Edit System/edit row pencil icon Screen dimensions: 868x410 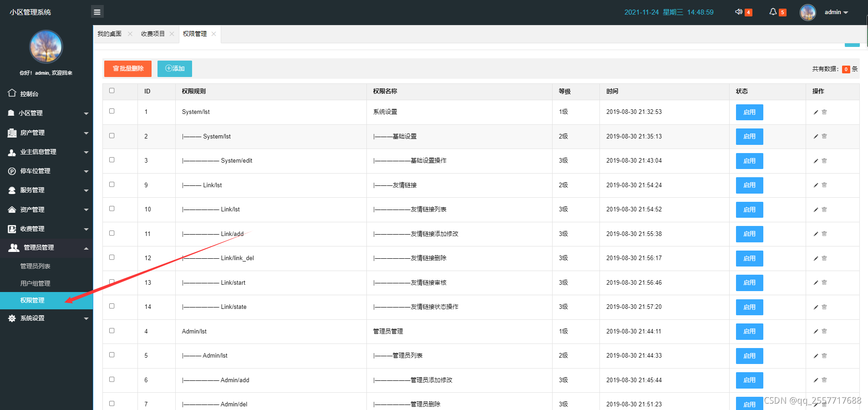pyautogui.click(x=816, y=161)
